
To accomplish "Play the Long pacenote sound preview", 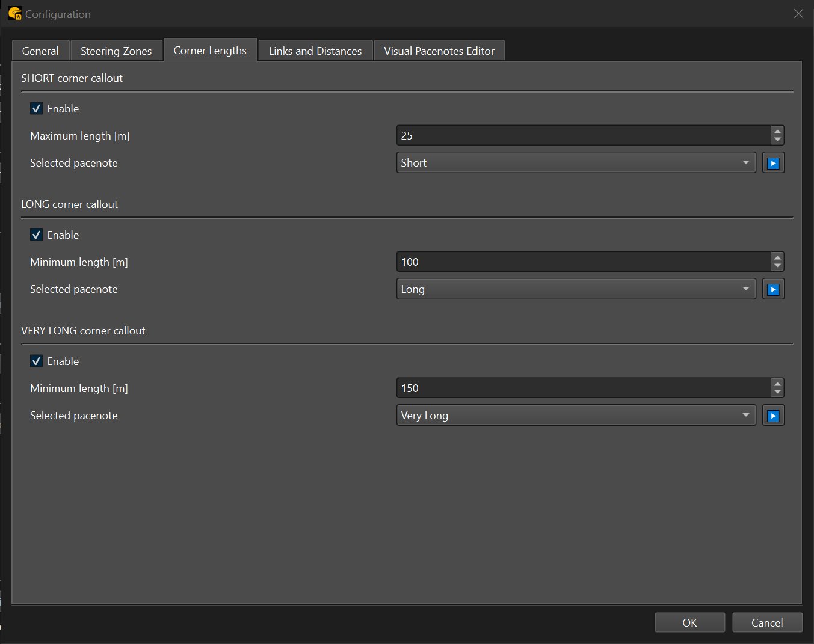I will coord(773,289).
